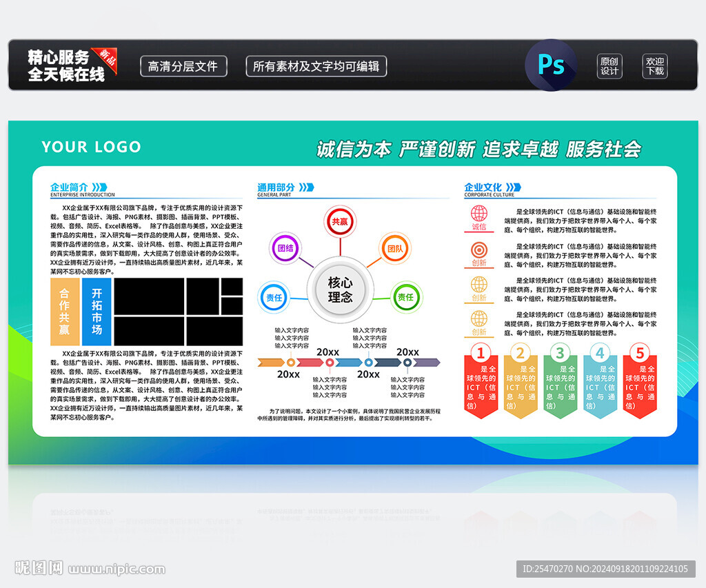Image resolution: width=706 pixels, height=588 pixels.
Task: Click the purple 团结 circle
Action: click(x=285, y=247)
